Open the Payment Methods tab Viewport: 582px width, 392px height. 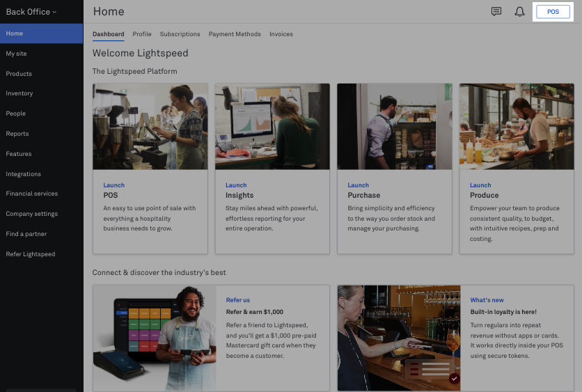(x=235, y=34)
